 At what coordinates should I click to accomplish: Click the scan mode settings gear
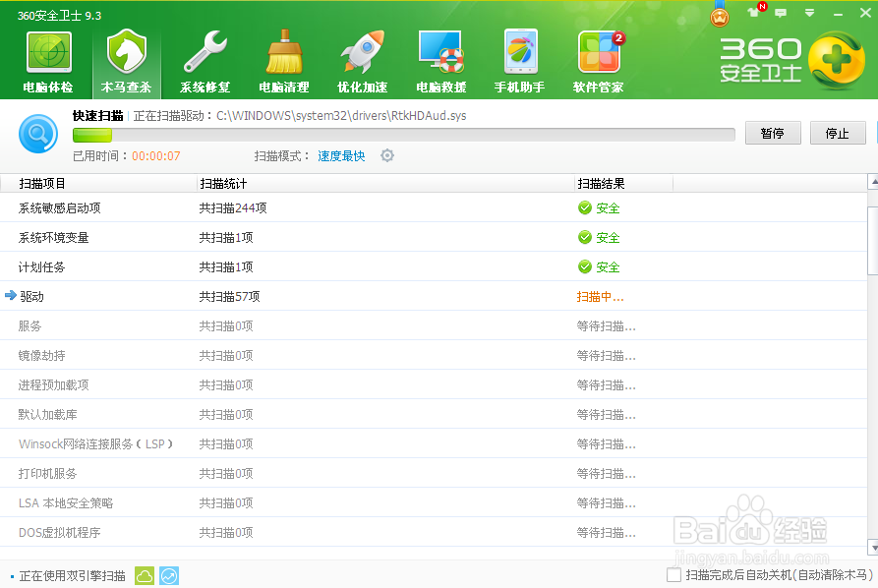(x=386, y=155)
